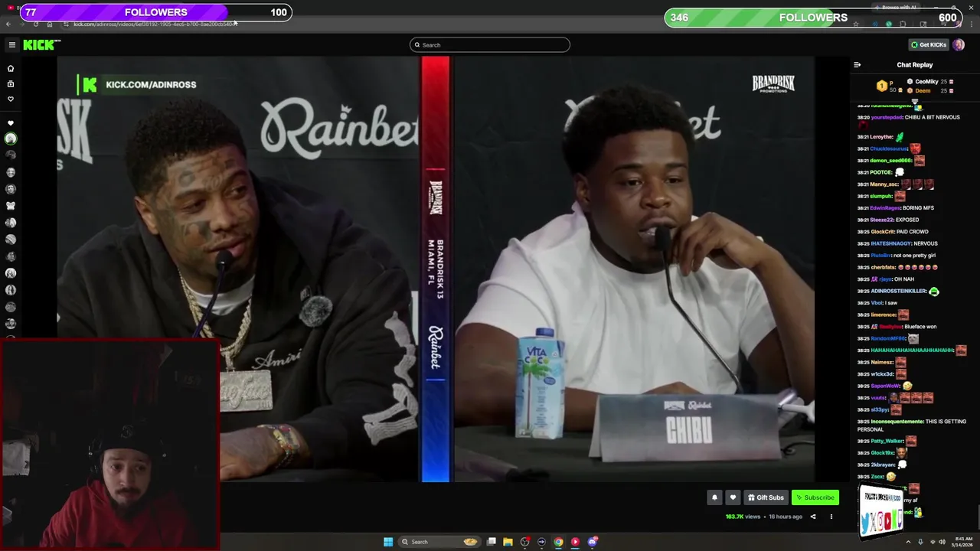Open Discord from taskbar

[x=592, y=542]
